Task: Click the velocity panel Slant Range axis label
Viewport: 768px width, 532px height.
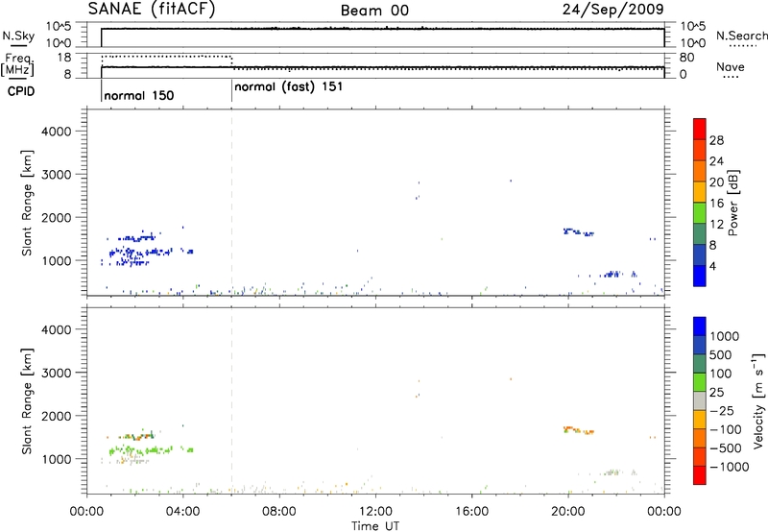Action: 27,400
